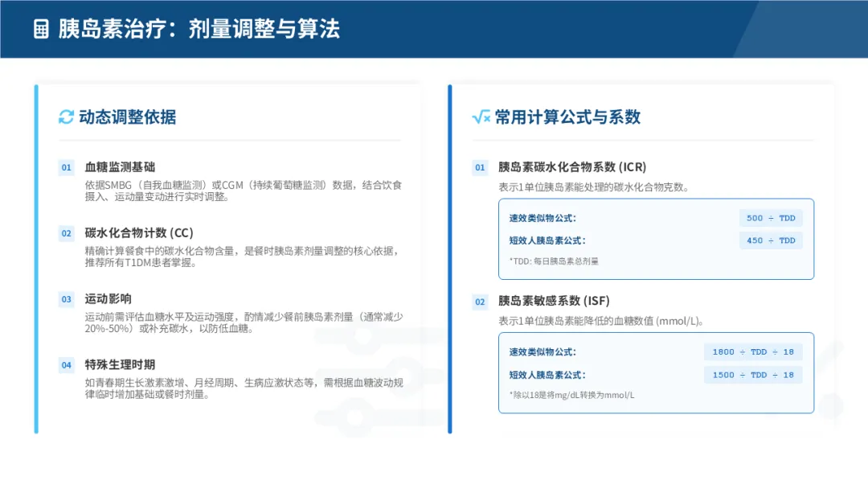The height and width of the screenshot is (489, 868).
Task: Click the ICR label 短效人胰岛素公式
Action: pos(547,240)
